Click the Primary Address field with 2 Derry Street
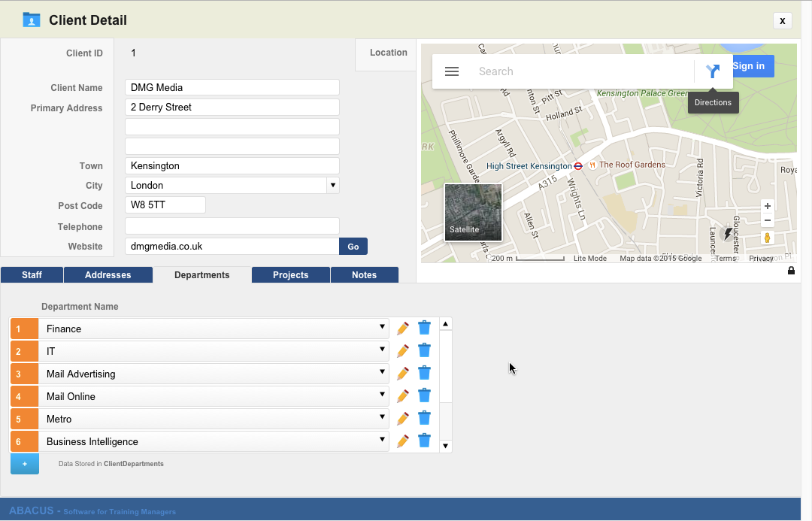The width and height of the screenshot is (812, 521). (232, 108)
